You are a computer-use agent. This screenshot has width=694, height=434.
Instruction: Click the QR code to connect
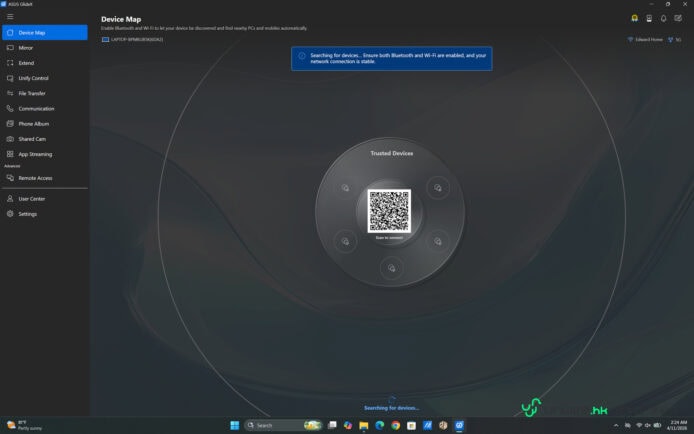tap(389, 211)
